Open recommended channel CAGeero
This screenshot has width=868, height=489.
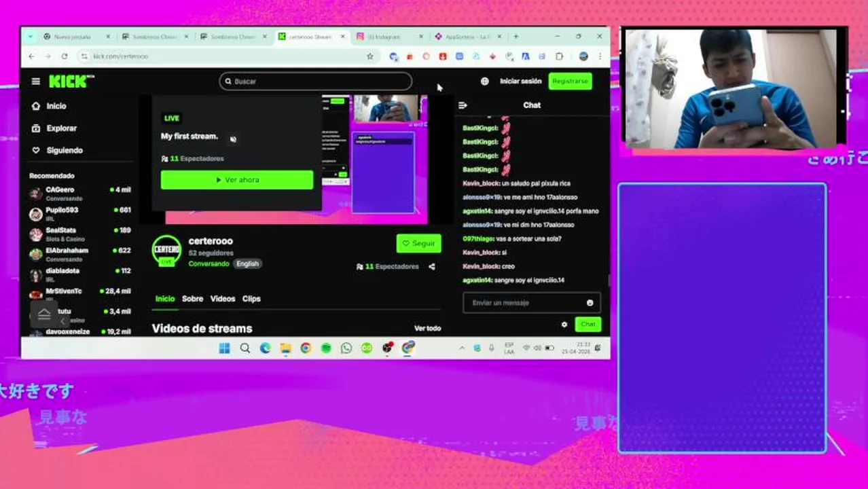tap(80, 194)
